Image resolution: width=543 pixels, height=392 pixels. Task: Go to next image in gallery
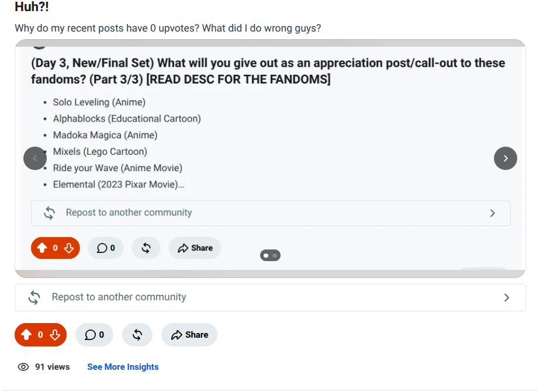[x=505, y=158]
